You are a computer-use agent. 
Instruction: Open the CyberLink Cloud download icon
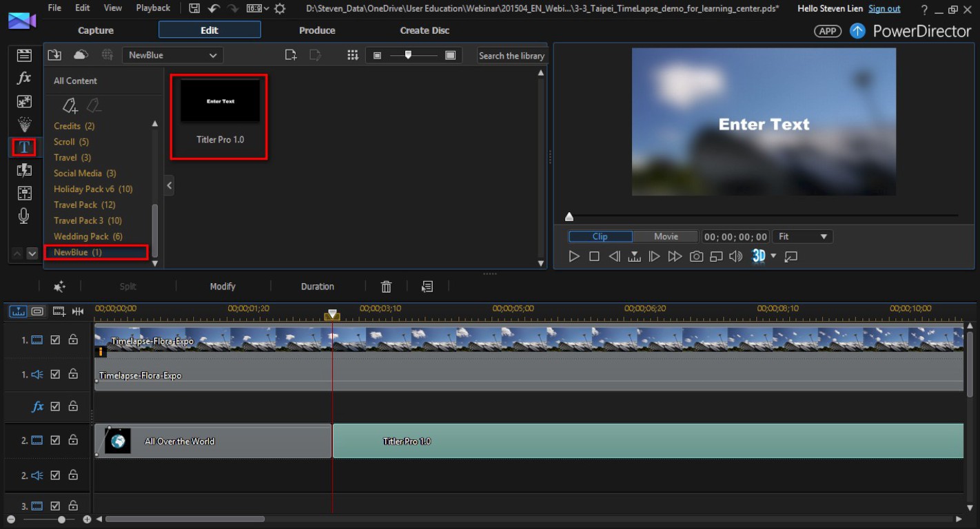coord(81,55)
